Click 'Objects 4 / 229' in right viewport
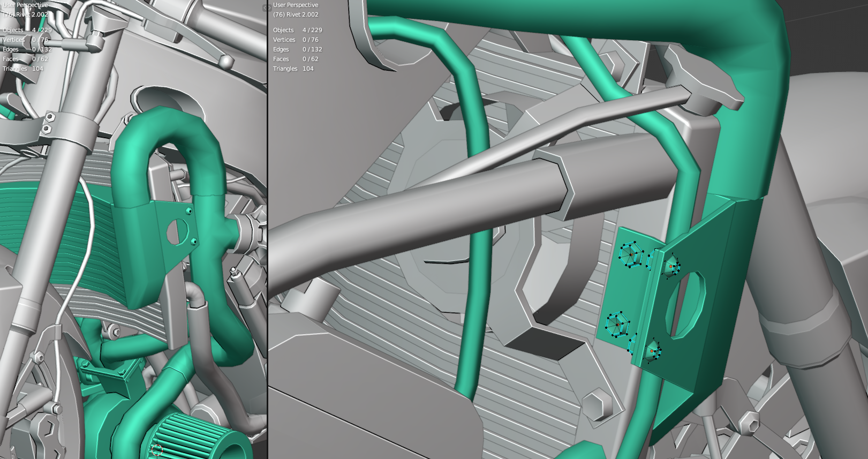The image size is (868, 459). 297,30
